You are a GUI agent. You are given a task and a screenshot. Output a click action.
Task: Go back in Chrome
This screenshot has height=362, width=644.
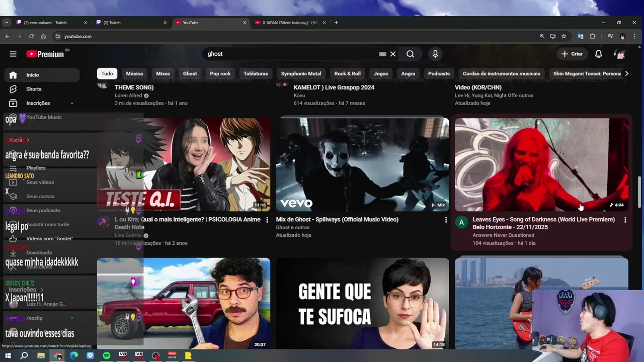pyautogui.click(x=7, y=36)
